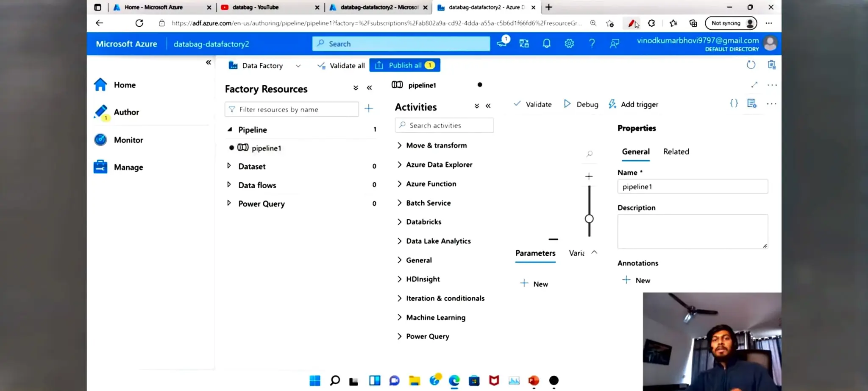Open the Monitor gauge icon
Image resolution: width=868 pixels, height=391 pixels.
[x=100, y=140]
